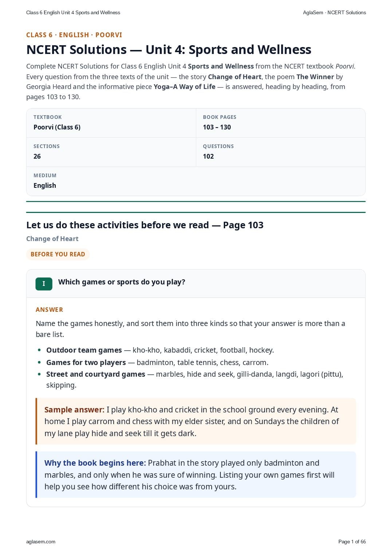Select the Sample answer callout box
This screenshot has height=555, width=392.
[x=196, y=421]
